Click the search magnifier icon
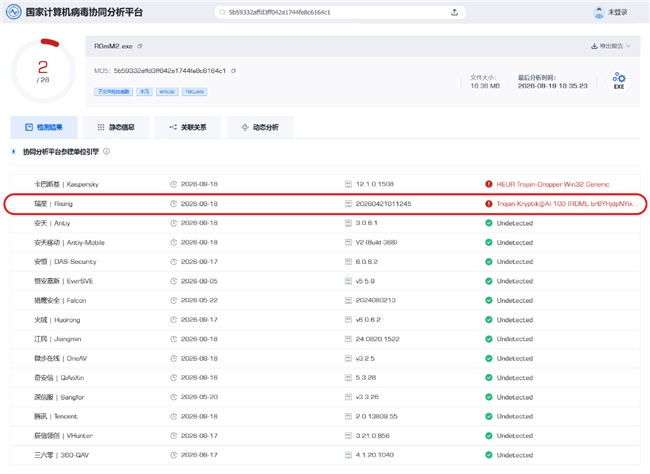This screenshot has height=474, width=650. point(222,12)
